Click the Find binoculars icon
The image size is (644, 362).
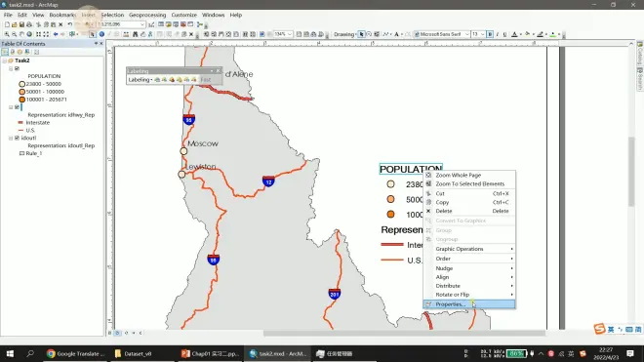coord(135,34)
